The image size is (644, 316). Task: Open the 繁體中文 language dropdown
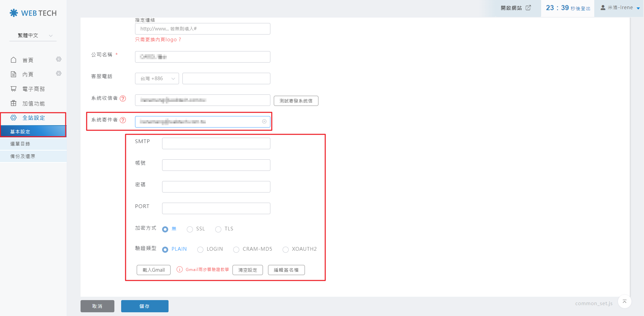(33, 36)
